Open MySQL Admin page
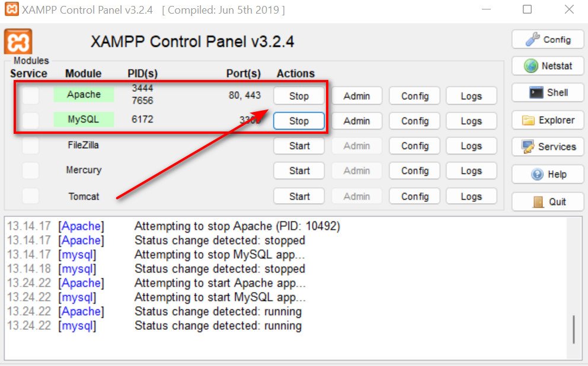This screenshot has height=366, width=588. point(357,121)
